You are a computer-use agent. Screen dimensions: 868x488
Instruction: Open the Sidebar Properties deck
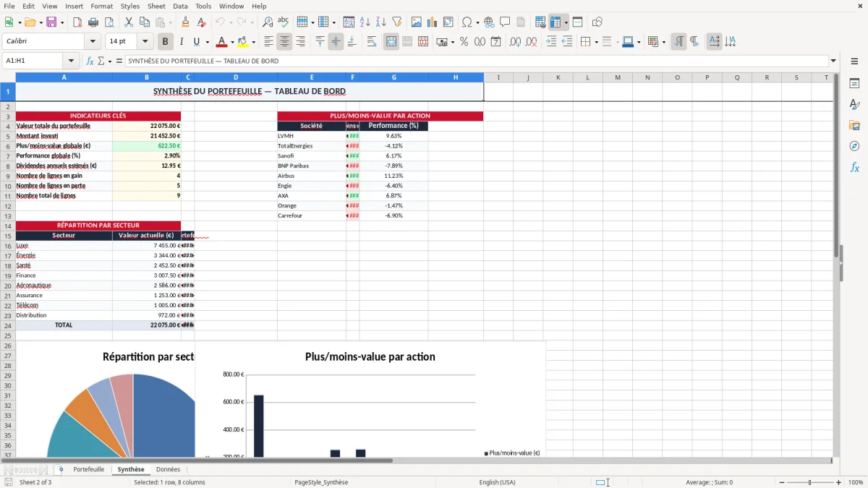(854, 84)
